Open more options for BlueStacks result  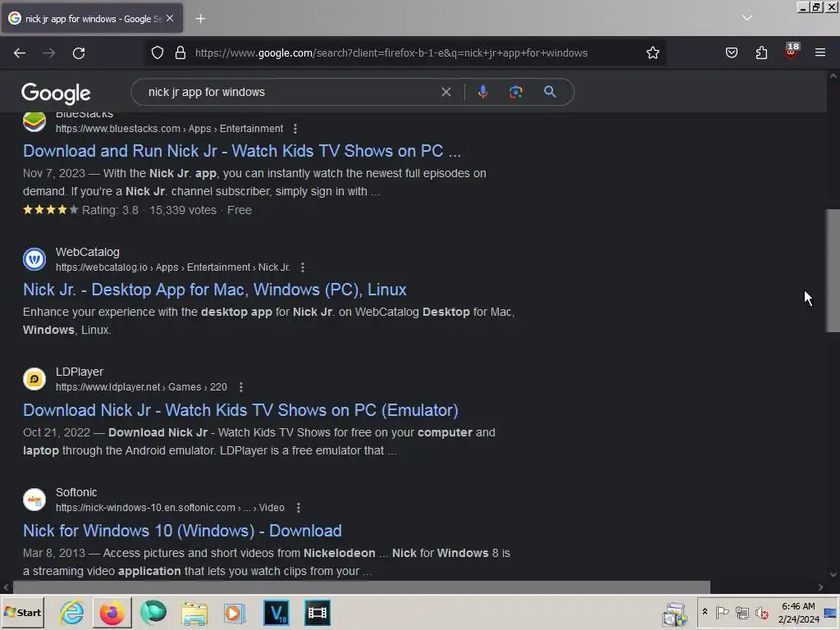click(x=295, y=129)
